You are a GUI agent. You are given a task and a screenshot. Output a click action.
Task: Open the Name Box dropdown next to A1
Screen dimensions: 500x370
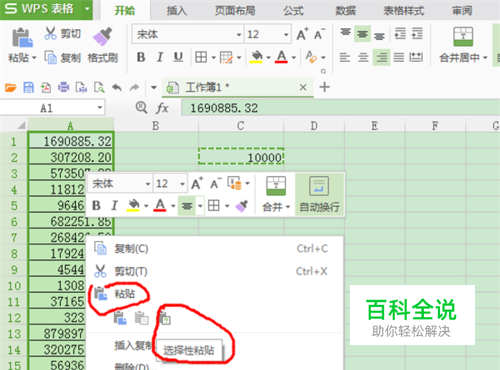pyautogui.click(x=99, y=108)
